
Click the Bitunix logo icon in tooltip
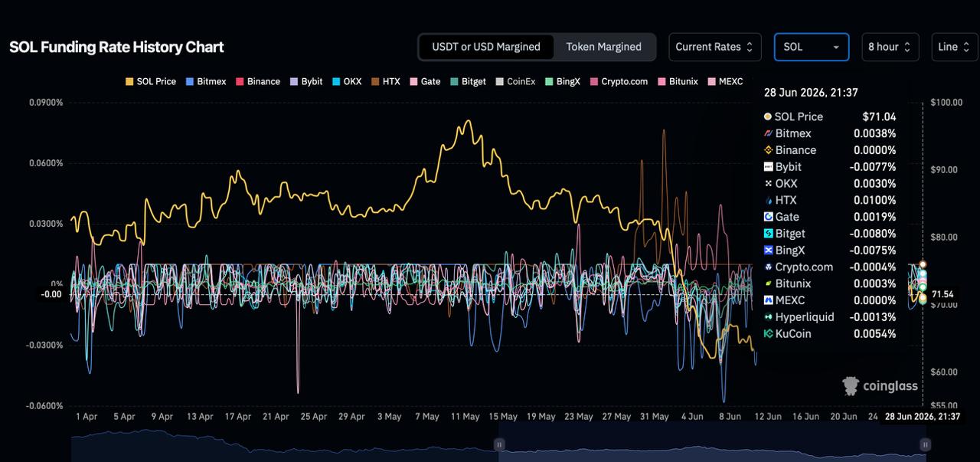click(768, 283)
